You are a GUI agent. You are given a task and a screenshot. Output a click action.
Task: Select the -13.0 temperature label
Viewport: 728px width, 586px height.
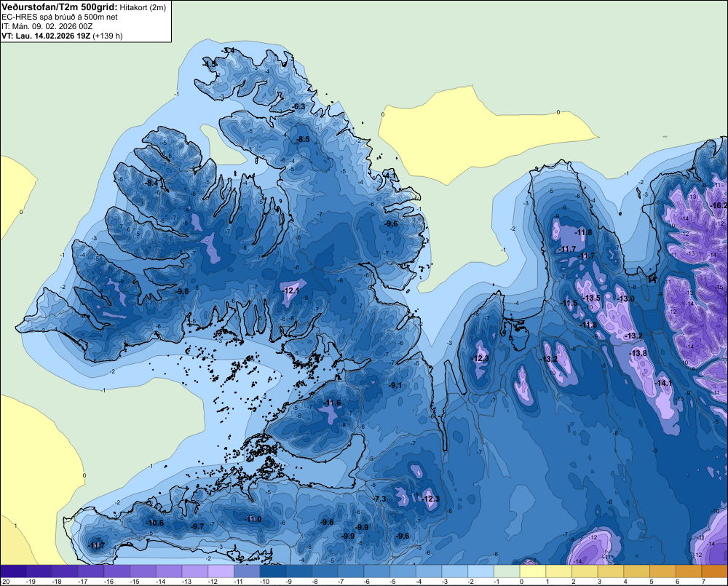[625, 298]
